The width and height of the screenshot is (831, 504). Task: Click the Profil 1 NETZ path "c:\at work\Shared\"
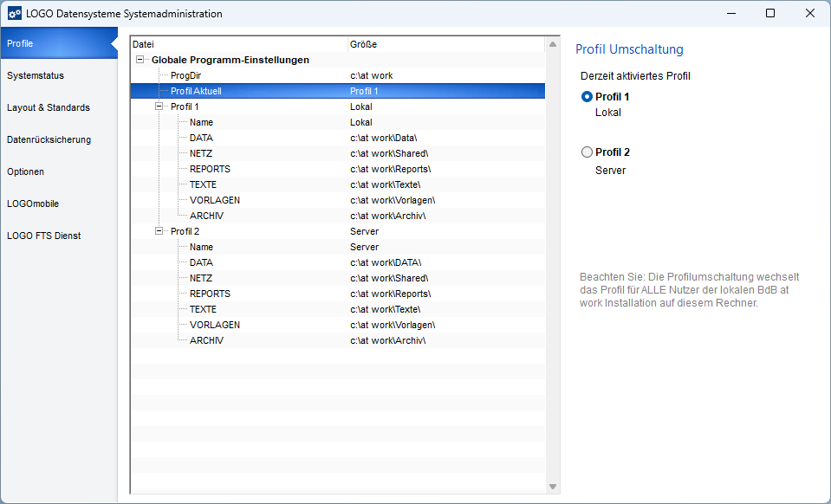point(390,153)
